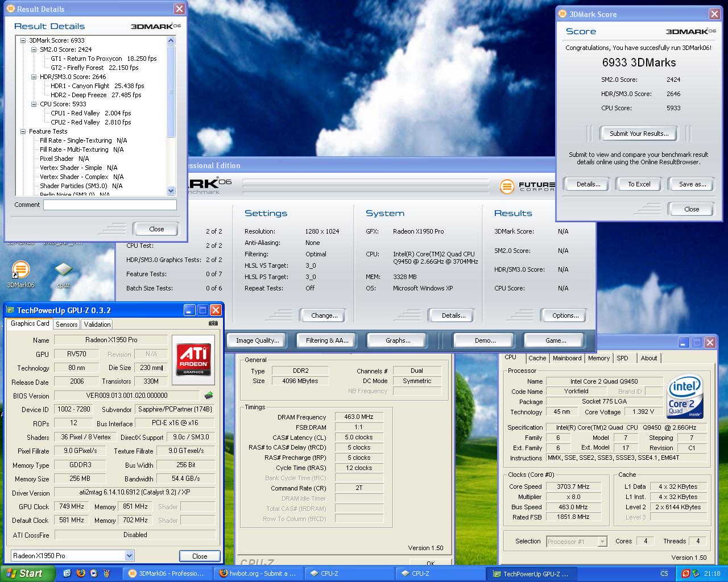Switch to the Cache tab in CPU-Z
This screenshot has height=582, width=728.
(x=537, y=358)
